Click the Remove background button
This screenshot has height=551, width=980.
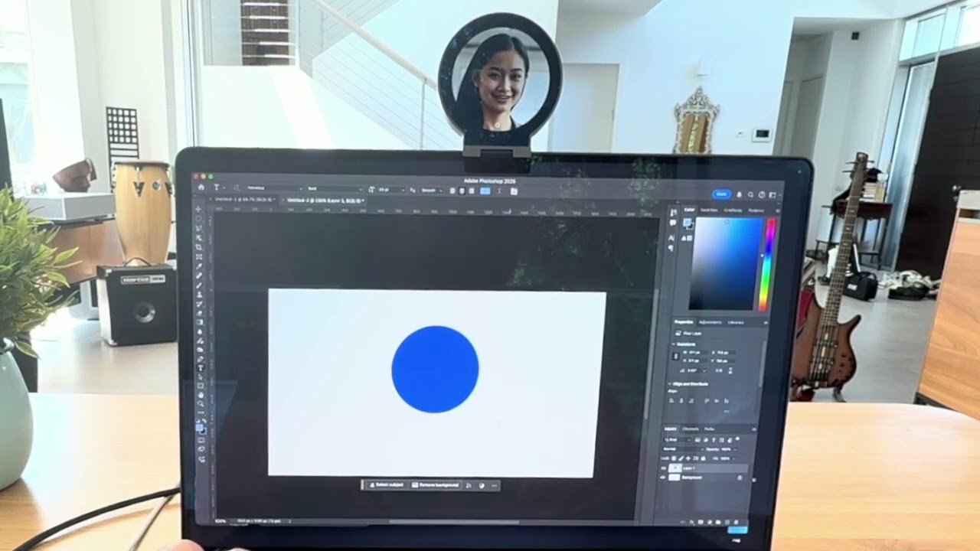pos(436,485)
